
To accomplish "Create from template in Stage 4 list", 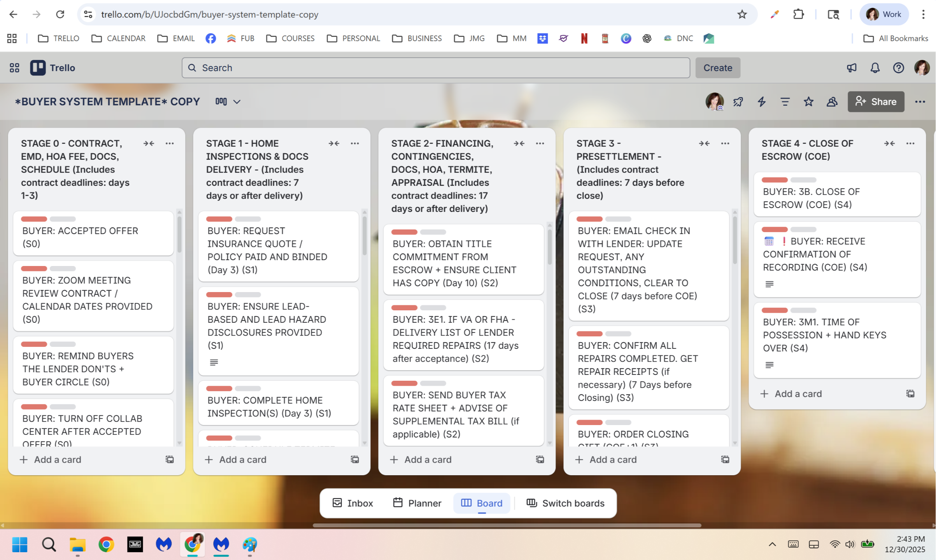I will click(910, 394).
